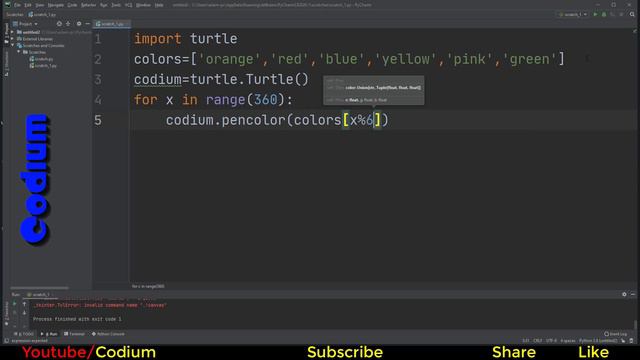Click the 4 spaces indent status entry

coord(568,340)
